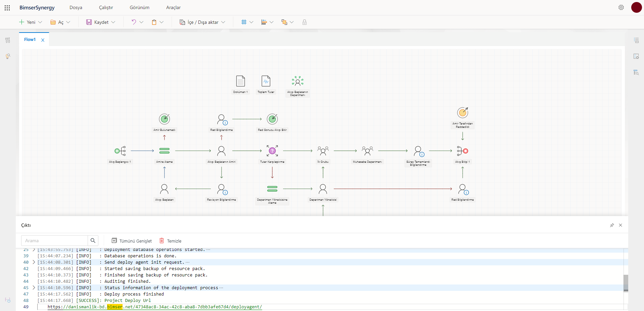The image size is (644, 311).
Task: Select the Revizyon Bilgilendirme node
Action: (x=222, y=189)
